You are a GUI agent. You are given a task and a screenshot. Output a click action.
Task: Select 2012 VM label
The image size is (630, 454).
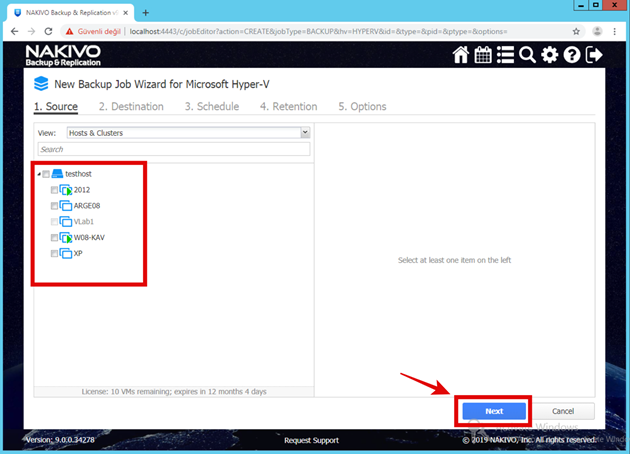click(x=82, y=190)
